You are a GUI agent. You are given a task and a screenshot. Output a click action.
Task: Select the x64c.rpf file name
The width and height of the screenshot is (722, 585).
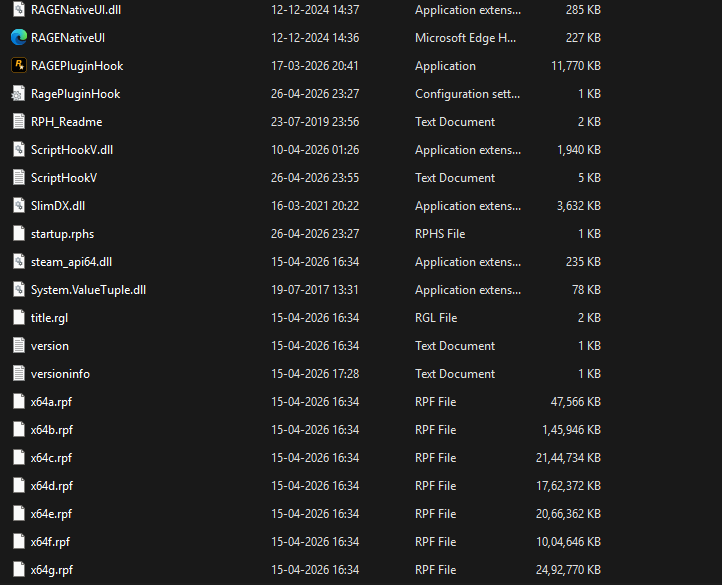coord(51,458)
